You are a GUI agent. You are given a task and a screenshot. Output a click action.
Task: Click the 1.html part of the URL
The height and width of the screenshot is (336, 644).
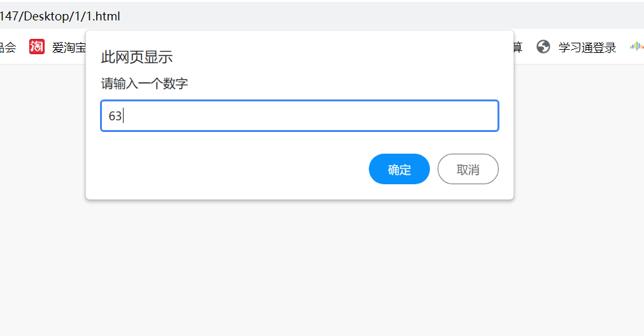(x=103, y=17)
